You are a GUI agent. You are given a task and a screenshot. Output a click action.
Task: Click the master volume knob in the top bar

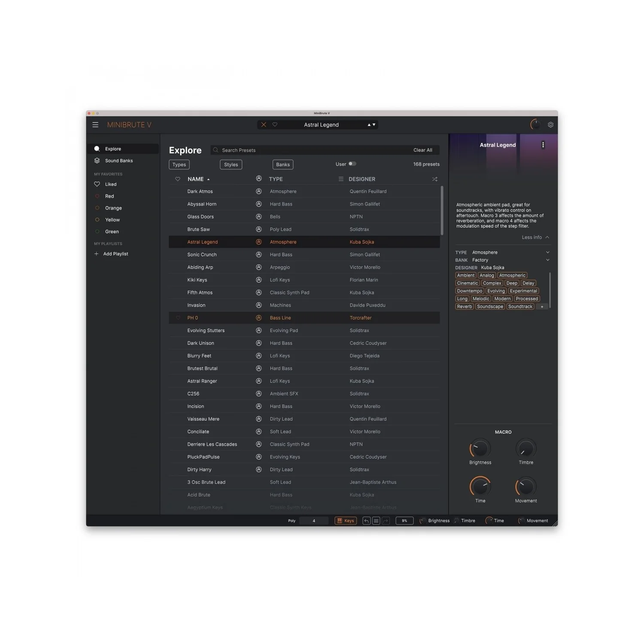point(535,125)
